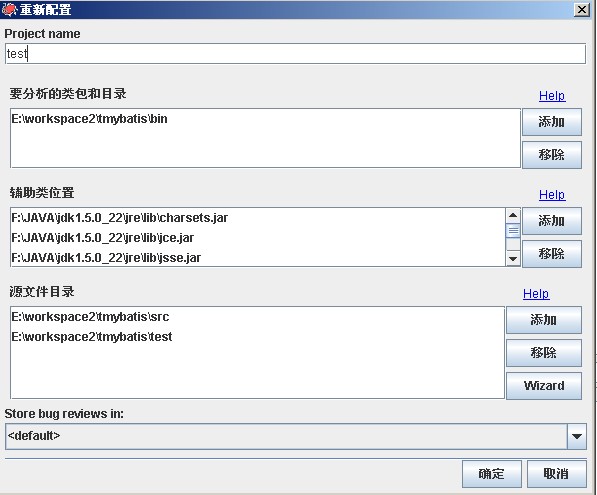Viewport: 597px width, 495px height.
Task: Close the 重新配置 dialog window
Action: click(x=581, y=10)
